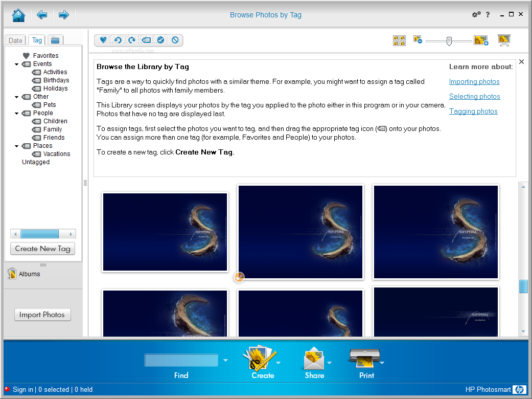
Task: Click the Create New Tag button
Action: (x=43, y=249)
